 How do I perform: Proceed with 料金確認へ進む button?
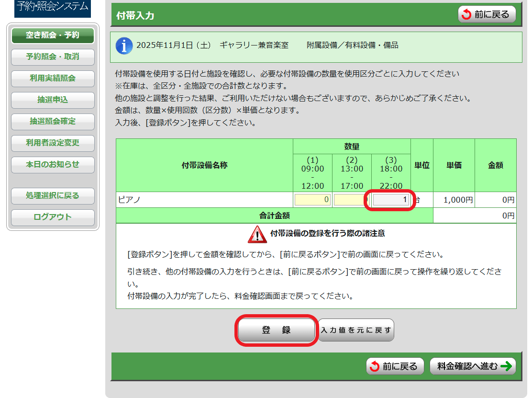472,366
